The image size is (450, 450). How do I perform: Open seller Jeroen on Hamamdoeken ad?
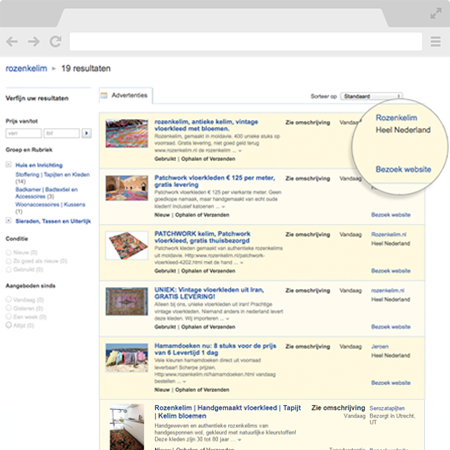point(380,346)
